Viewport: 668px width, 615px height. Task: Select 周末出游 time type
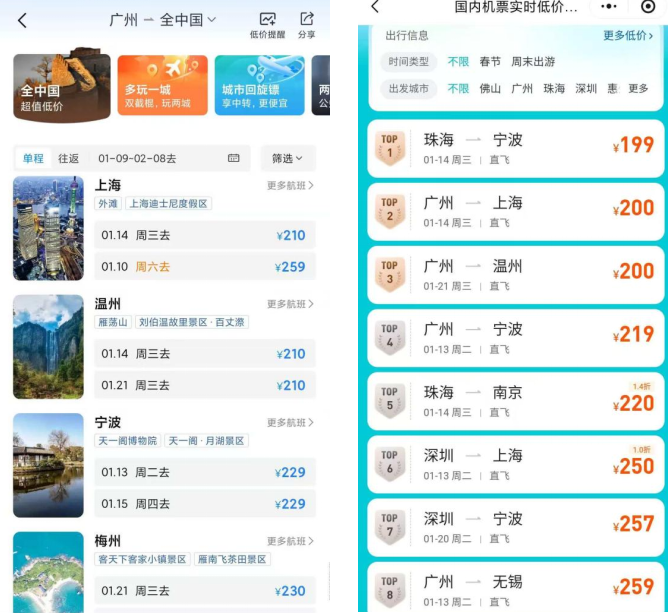tap(533, 62)
